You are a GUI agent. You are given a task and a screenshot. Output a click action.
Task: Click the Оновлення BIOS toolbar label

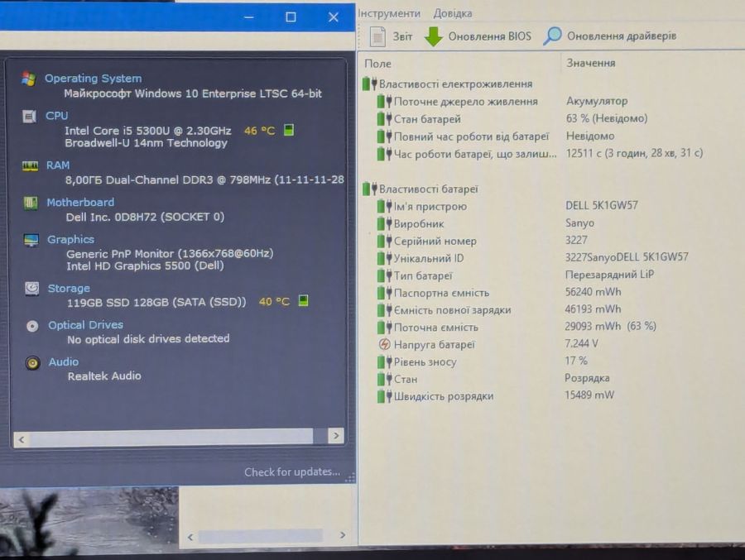pyautogui.click(x=490, y=36)
